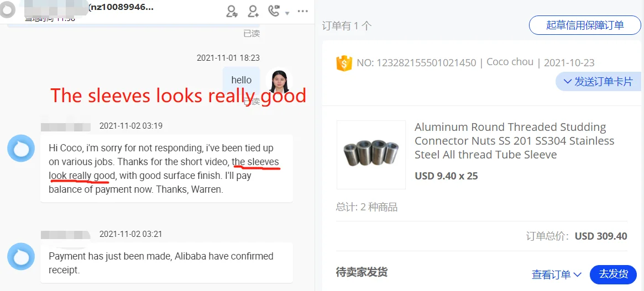This screenshot has width=644, height=291.
Task: Click the transfer contact icon in chat header
Action: [x=232, y=11]
